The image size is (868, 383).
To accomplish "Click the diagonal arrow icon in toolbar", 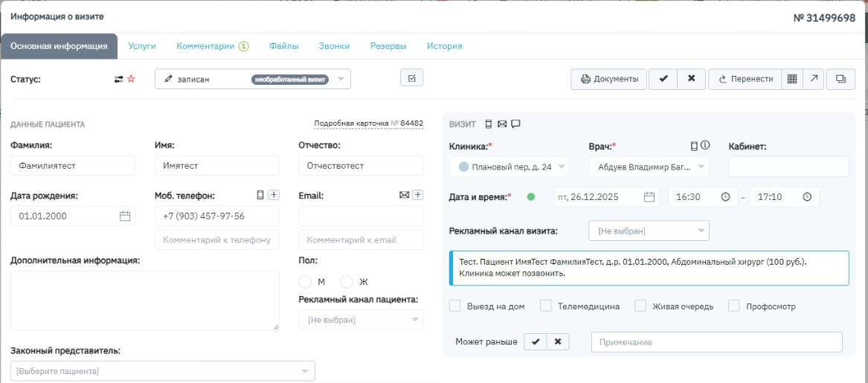I will click(813, 79).
